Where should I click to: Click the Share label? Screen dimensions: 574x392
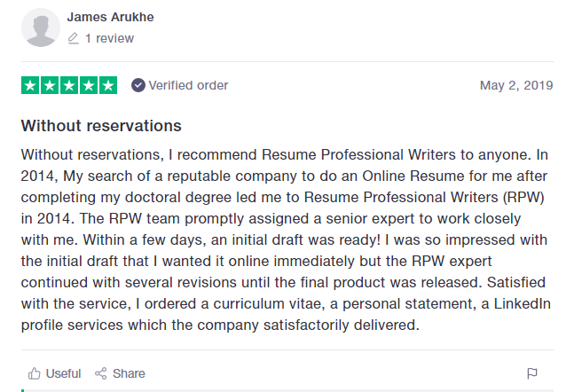(129, 373)
